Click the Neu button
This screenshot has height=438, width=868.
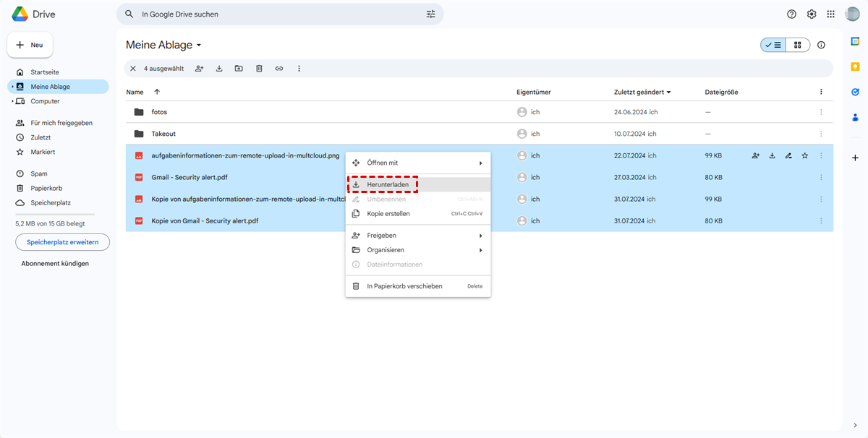[30, 45]
